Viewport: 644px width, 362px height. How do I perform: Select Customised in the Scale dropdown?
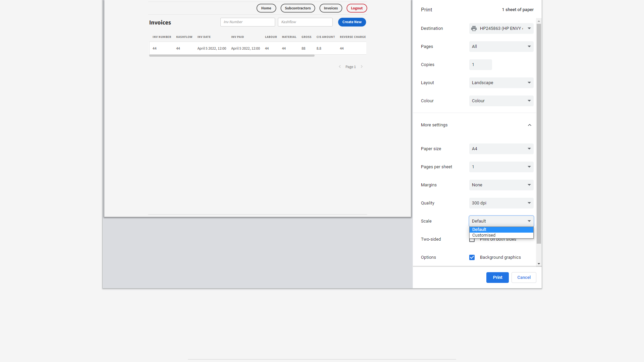(x=484, y=235)
